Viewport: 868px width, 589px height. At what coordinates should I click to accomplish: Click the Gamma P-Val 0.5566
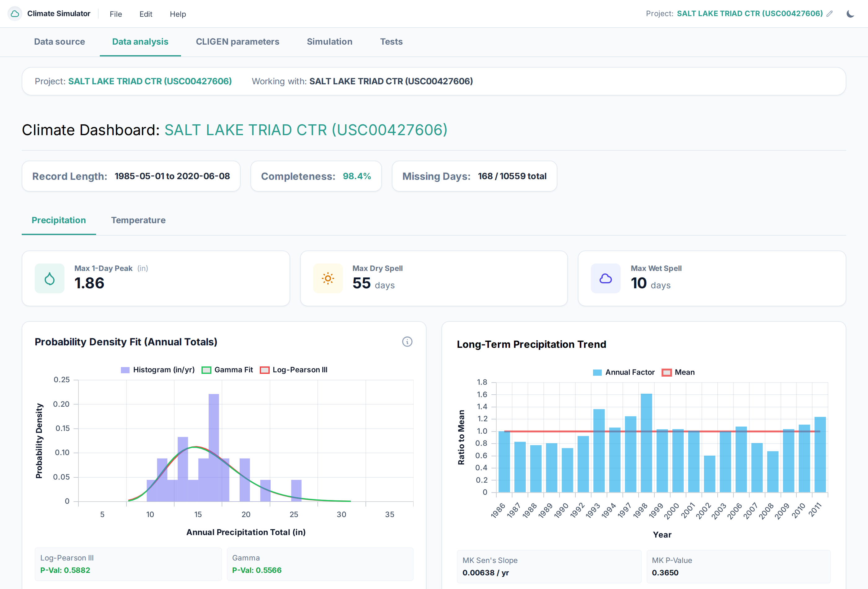pyautogui.click(x=257, y=570)
